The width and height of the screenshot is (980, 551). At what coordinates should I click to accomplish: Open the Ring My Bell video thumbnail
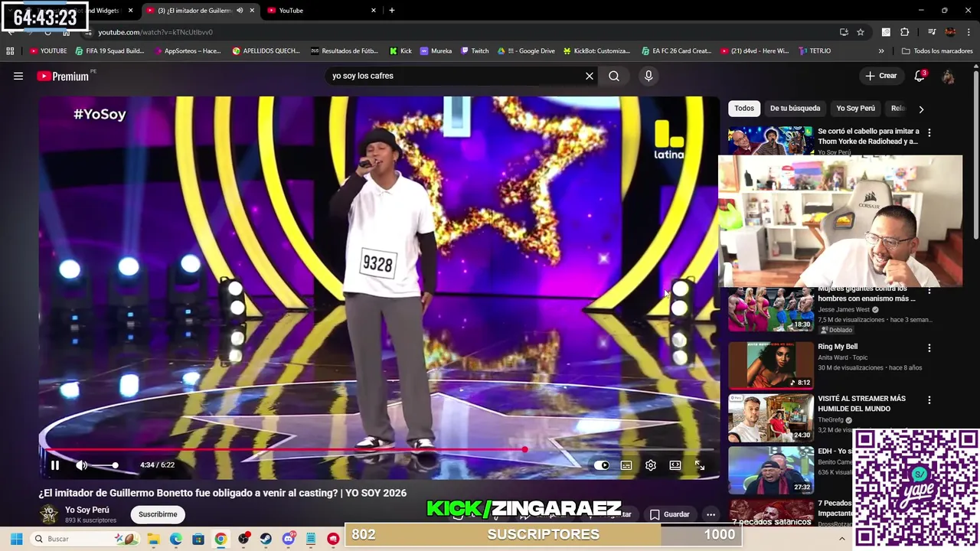point(770,365)
